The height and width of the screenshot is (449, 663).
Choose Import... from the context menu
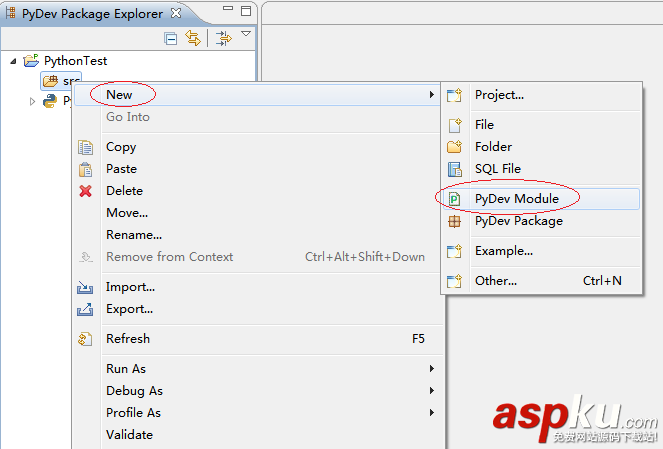coord(257,287)
